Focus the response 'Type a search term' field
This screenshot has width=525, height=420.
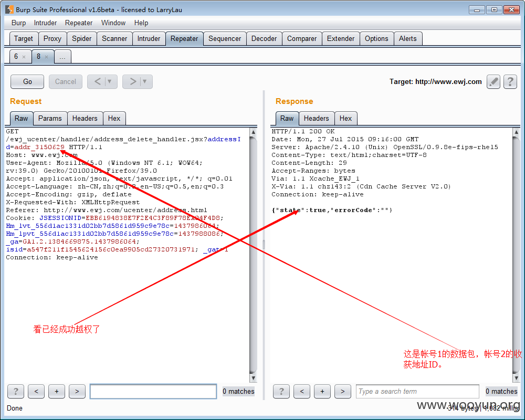click(x=417, y=391)
